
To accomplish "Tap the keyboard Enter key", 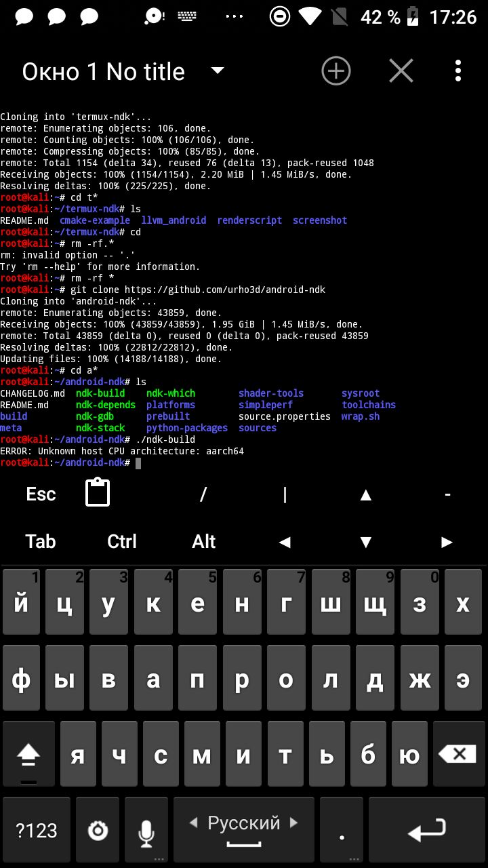I will pos(427,829).
